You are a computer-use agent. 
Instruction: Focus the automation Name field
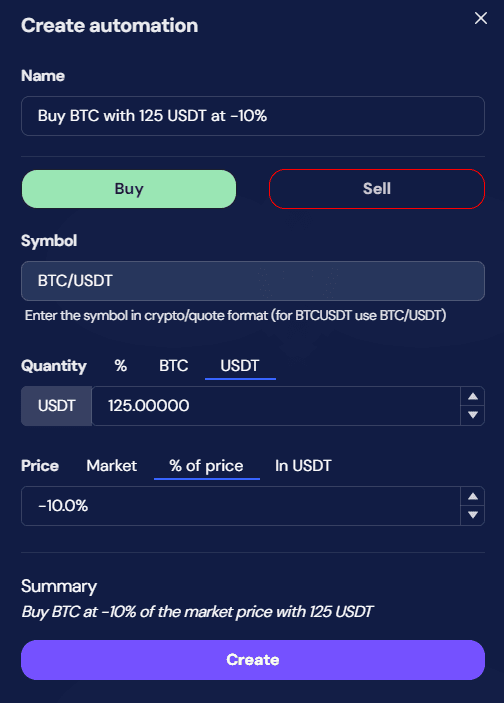253,116
